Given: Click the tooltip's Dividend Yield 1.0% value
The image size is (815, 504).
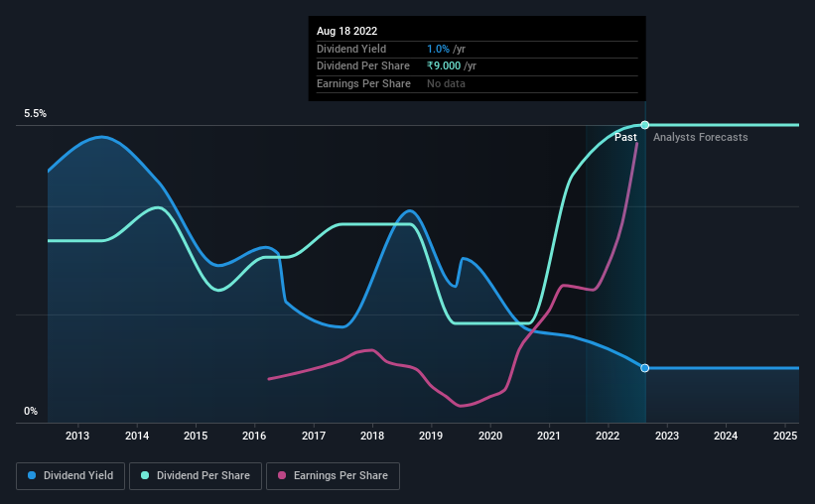Looking at the screenshot, I should click(438, 49).
